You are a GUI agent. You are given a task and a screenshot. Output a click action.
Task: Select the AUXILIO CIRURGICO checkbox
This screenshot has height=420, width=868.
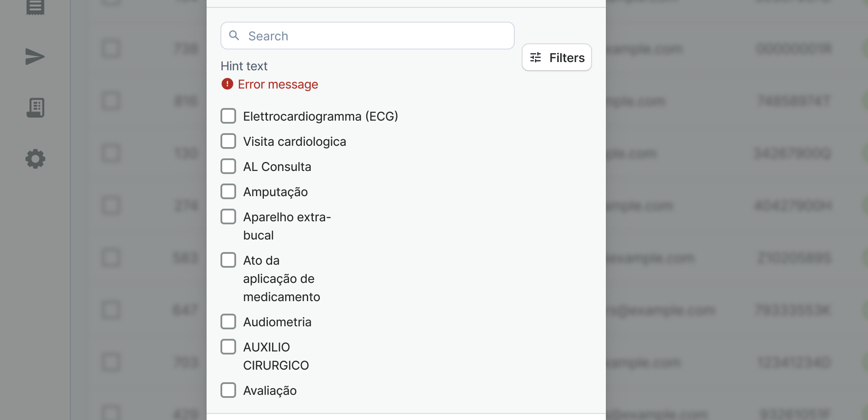tap(228, 347)
